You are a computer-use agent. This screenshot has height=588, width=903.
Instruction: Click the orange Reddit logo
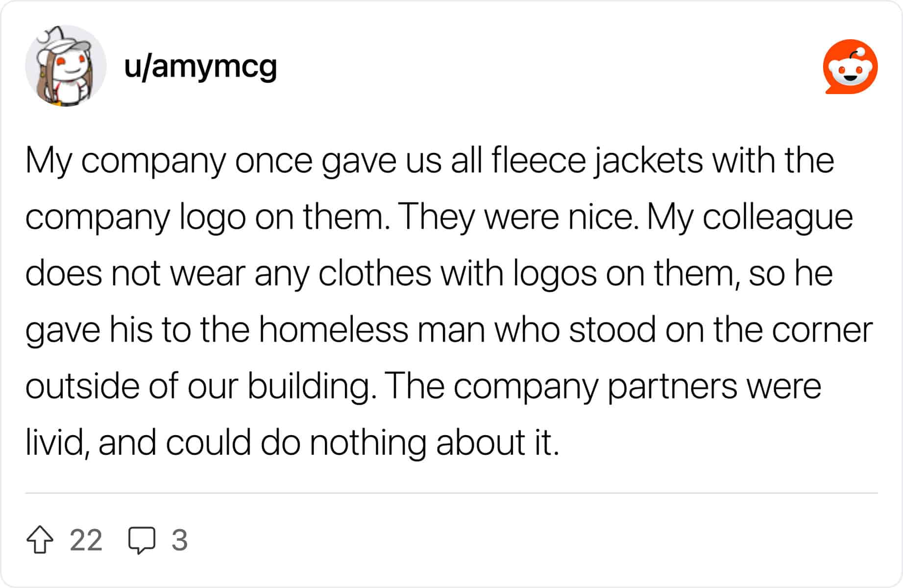pyautogui.click(x=850, y=67)
